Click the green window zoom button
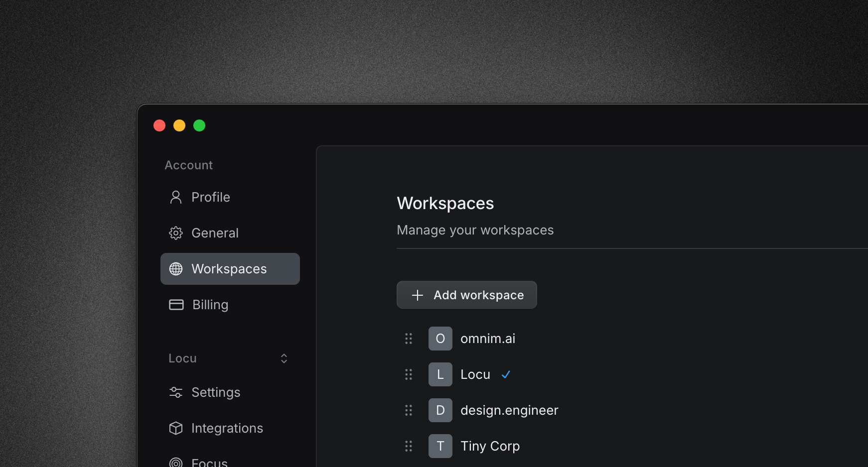 tap(199, 125)
